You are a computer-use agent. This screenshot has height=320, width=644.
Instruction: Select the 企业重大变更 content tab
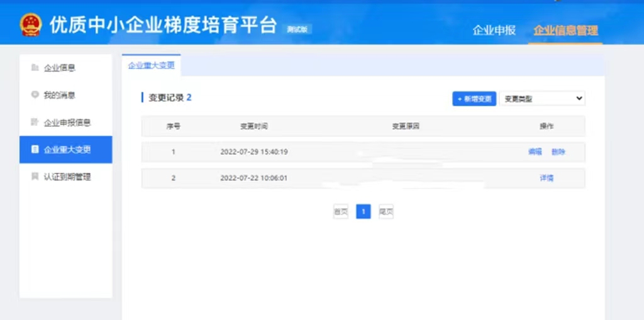[x=151, y=65]
